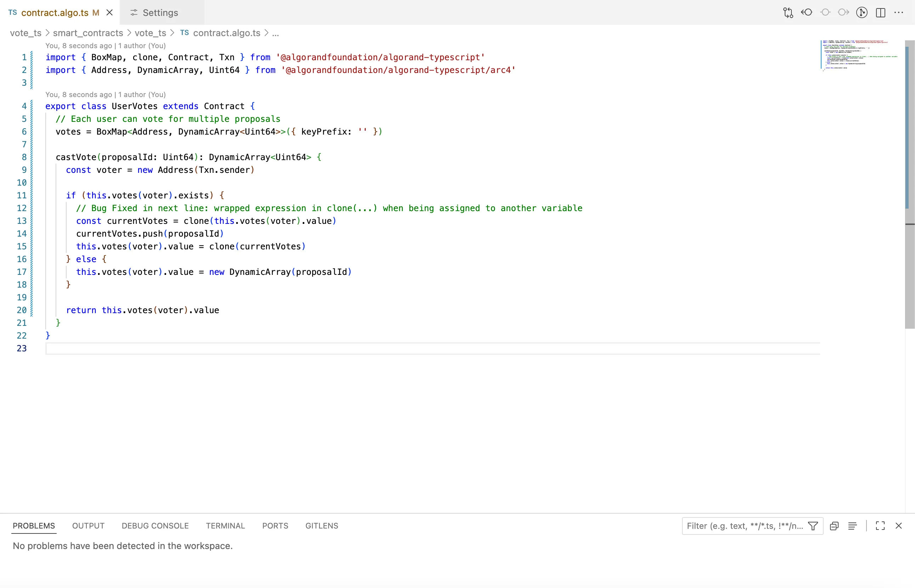Viewport: 915px width, 588px height.
Task: Open the source control compare changes icon
Action: (788, 13)
